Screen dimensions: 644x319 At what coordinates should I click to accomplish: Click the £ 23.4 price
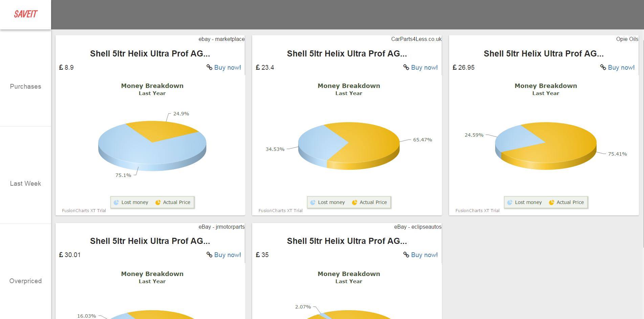click(265, 67)
